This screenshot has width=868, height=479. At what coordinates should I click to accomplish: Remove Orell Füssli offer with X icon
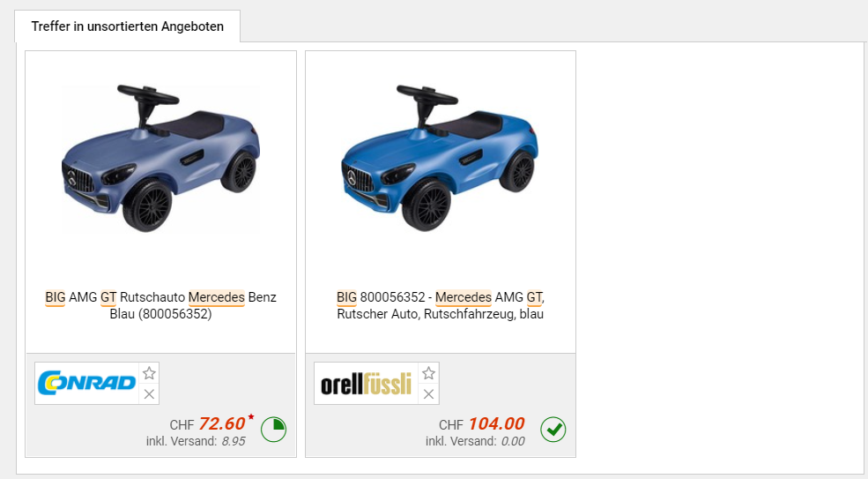tap(428, 394)
